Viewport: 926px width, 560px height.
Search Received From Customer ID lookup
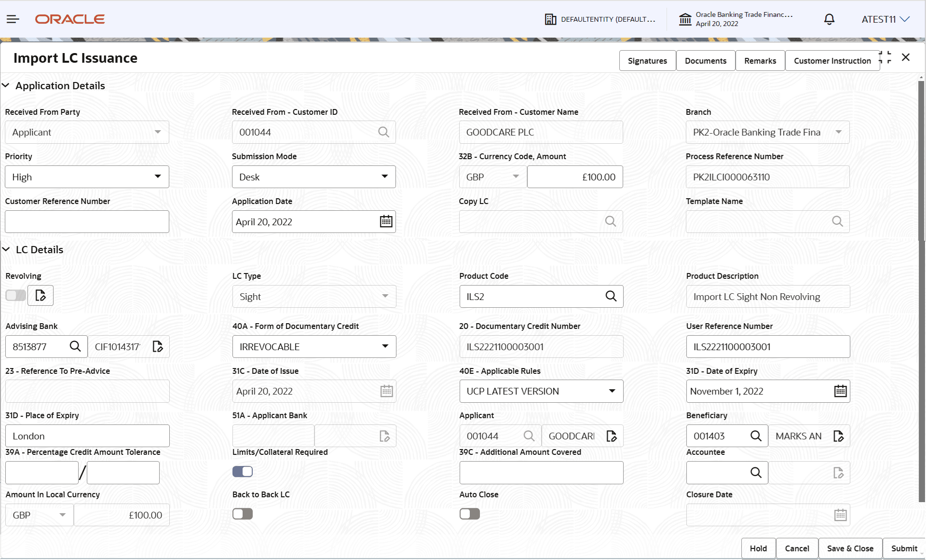click(x=383, y=132)
